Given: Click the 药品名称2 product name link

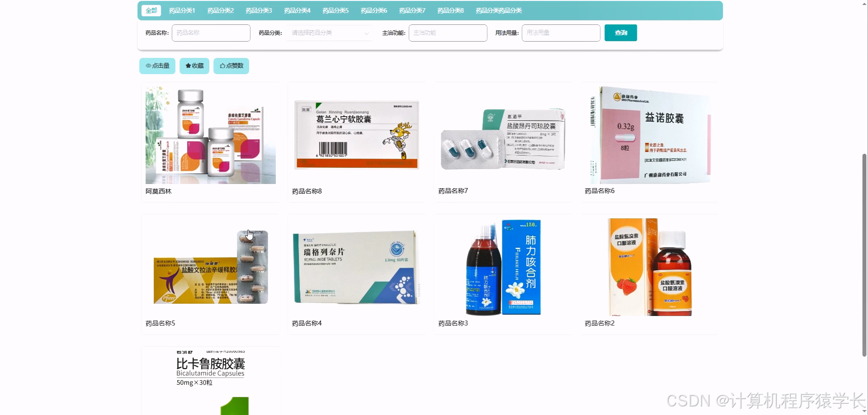Looking at the screenshot, I should click(599, 323).
